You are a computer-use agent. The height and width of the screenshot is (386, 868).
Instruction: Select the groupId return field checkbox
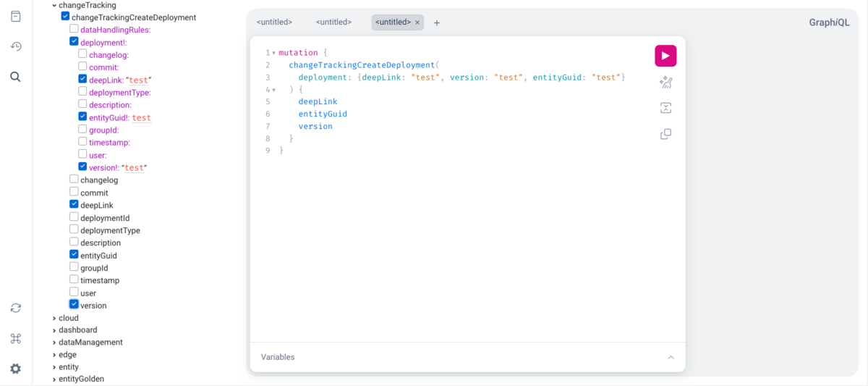point(74,267)
